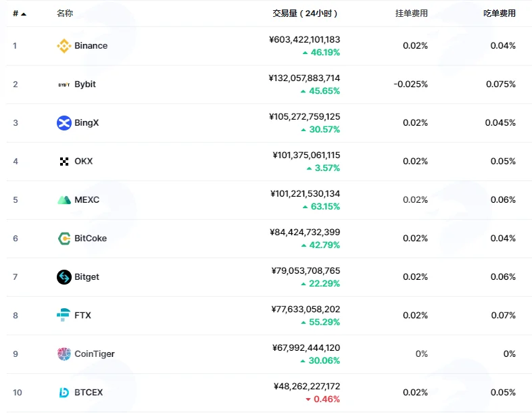Click the FTX logo icon
The image size is (532, 413).
click(x=64, y=315)
